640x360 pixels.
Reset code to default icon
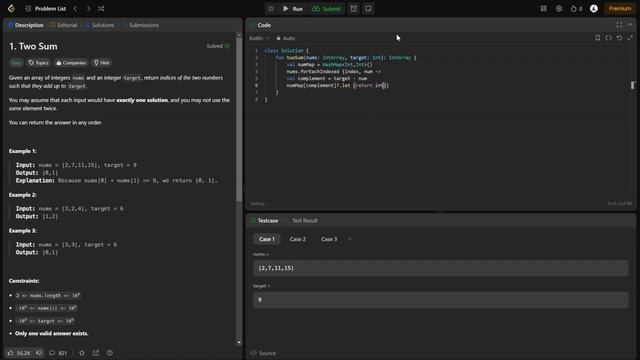click(619, 38)
